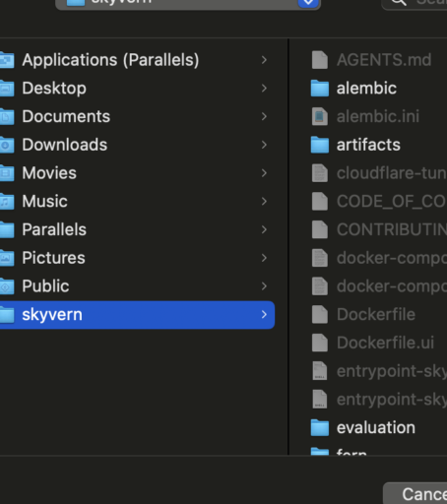
Task: Click the Music folder icon
Action: (x=7, y=202)
